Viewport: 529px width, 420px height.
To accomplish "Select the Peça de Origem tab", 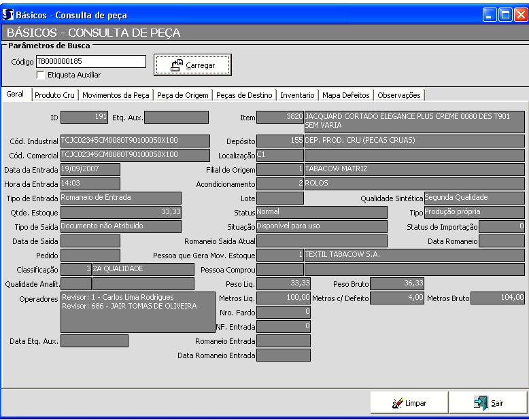I will click(x=182, y=95).
